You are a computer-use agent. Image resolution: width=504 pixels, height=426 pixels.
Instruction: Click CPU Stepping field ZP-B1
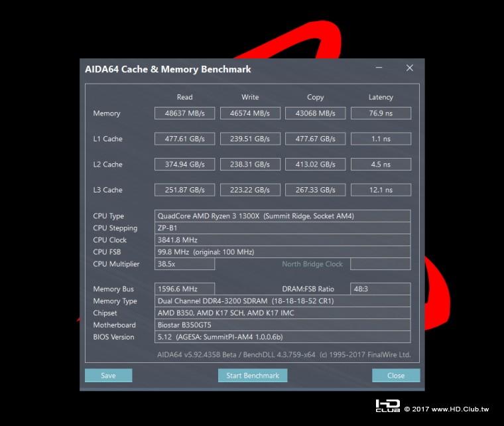(x=283, y=228)
